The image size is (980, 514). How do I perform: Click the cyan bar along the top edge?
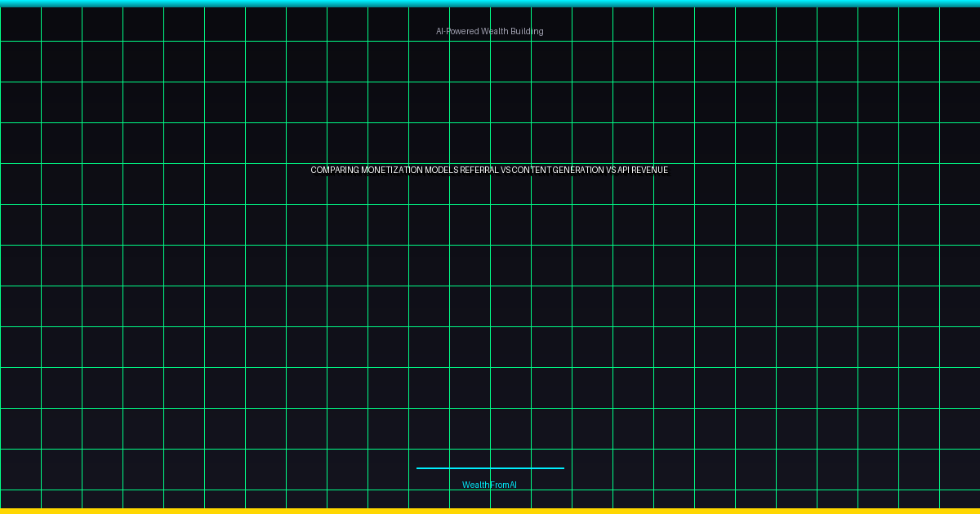coord(490,3)
